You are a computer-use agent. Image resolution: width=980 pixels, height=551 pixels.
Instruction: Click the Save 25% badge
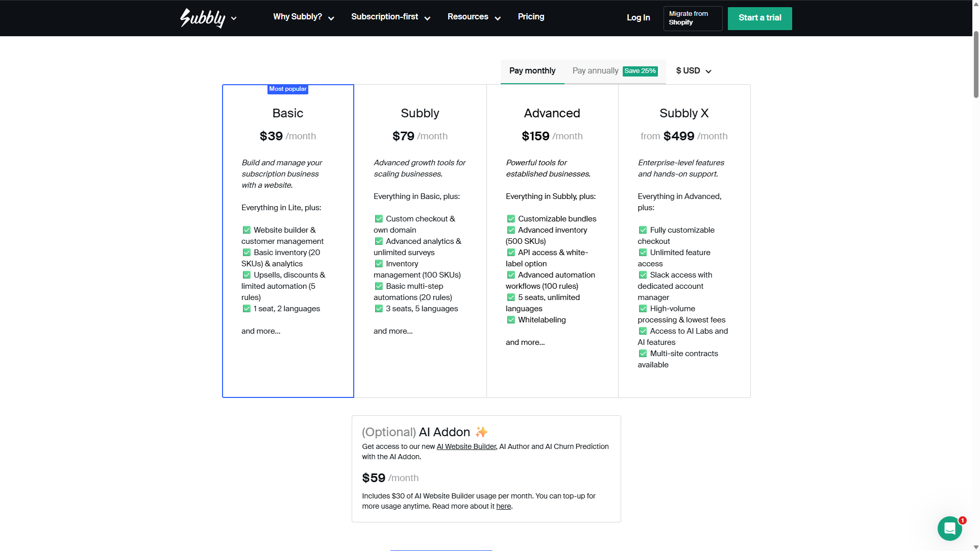[640, 71]
